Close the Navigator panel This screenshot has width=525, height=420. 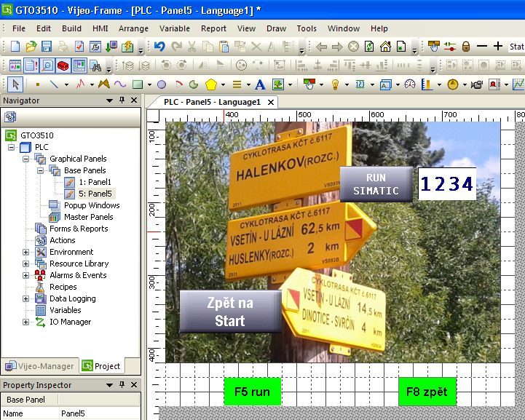click(x=134, y=100)
